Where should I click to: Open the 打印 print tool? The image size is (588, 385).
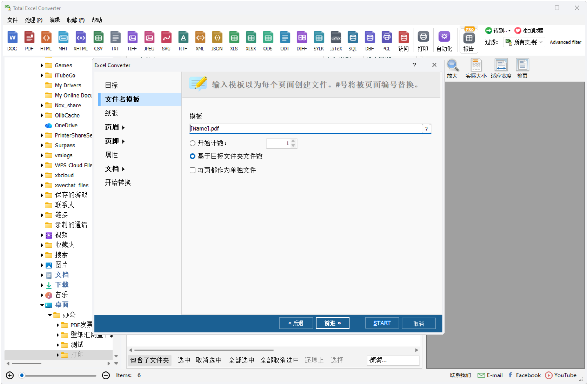[x=423, y=41]
